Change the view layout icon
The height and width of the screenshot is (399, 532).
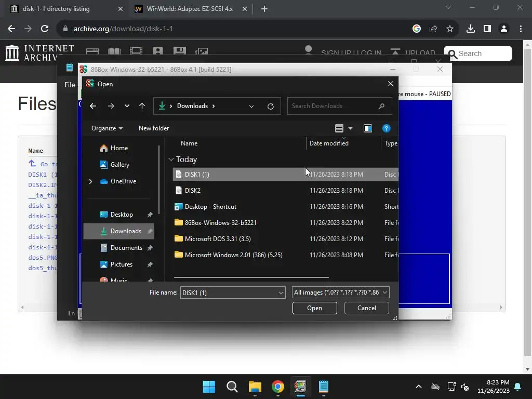(x=339, y=128)
